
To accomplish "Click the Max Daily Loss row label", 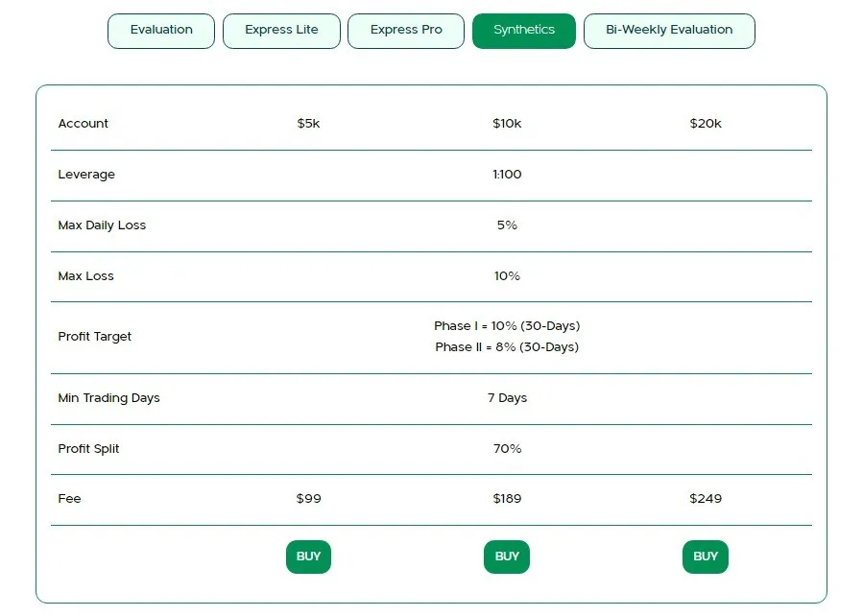I will click(x=102, y=225).
